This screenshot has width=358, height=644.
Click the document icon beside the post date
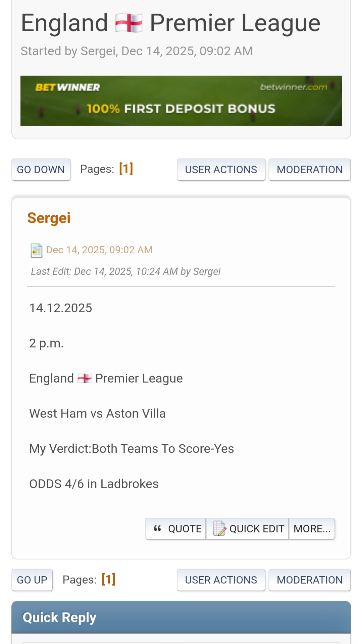click(36, 250)
